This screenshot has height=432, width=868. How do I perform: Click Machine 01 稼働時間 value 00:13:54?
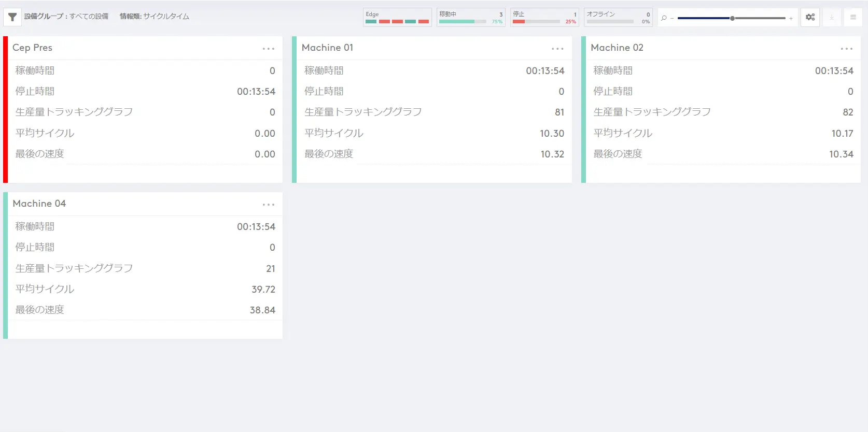(545, 71)
